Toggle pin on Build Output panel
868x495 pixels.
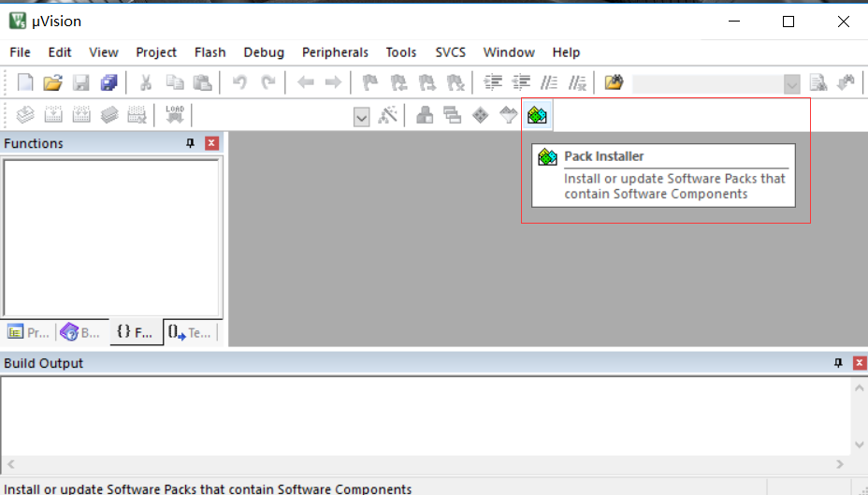[838, 363]
